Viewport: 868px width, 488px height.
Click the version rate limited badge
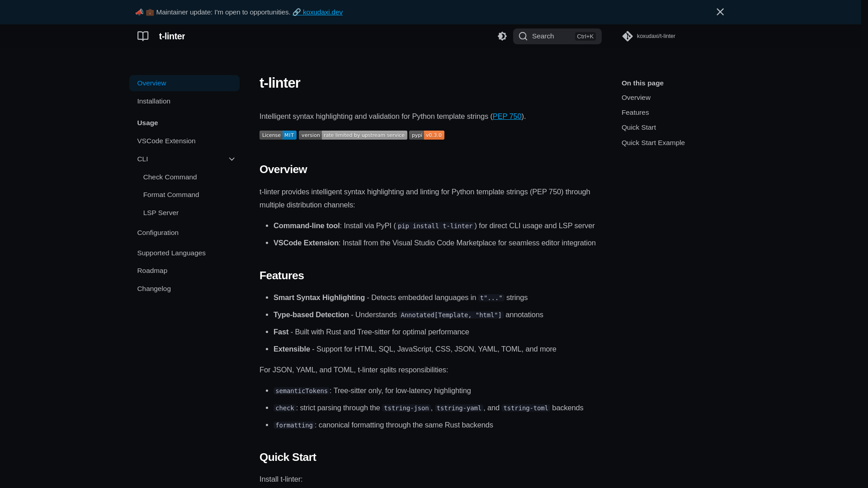click(x=353, y=135)
